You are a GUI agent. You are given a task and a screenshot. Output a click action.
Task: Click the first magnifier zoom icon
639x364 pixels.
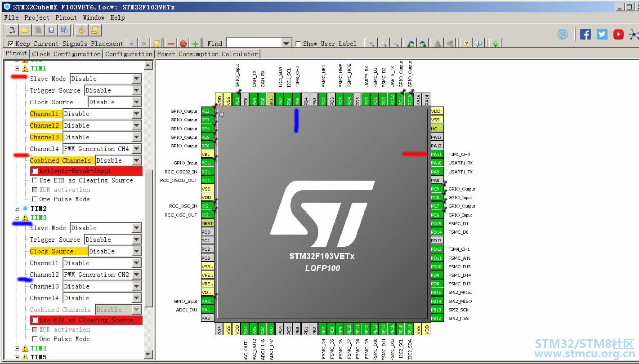(x=371, y=44)
